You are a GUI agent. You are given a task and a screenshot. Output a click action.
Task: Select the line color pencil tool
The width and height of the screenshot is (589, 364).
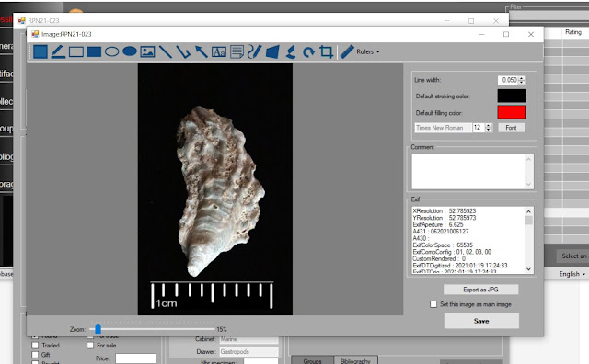coord(58,51)
